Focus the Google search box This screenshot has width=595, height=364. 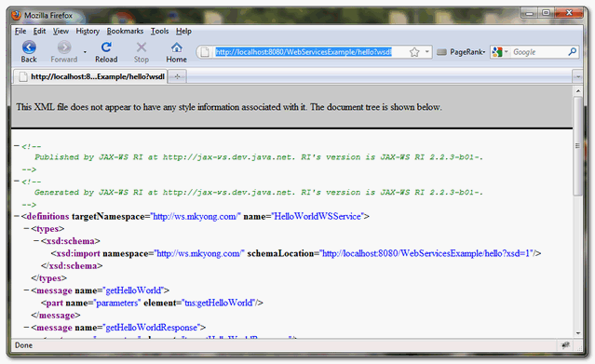(x=539, y=52)
